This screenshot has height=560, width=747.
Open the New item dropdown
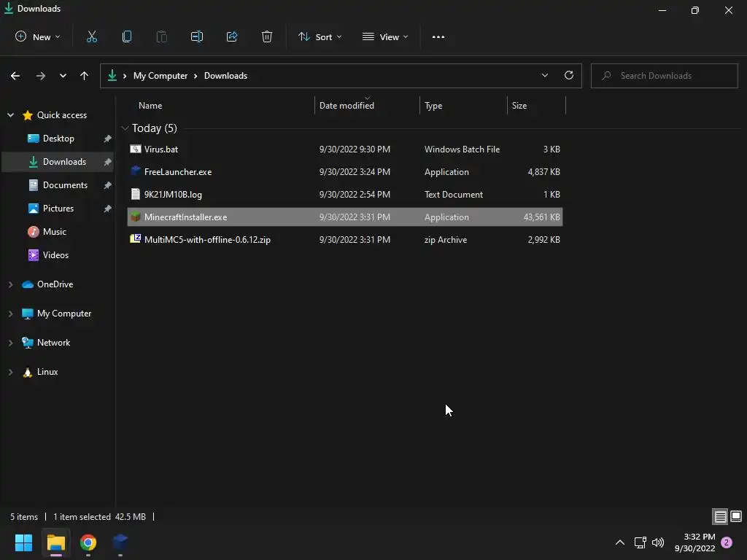click(x=38, y=36)
